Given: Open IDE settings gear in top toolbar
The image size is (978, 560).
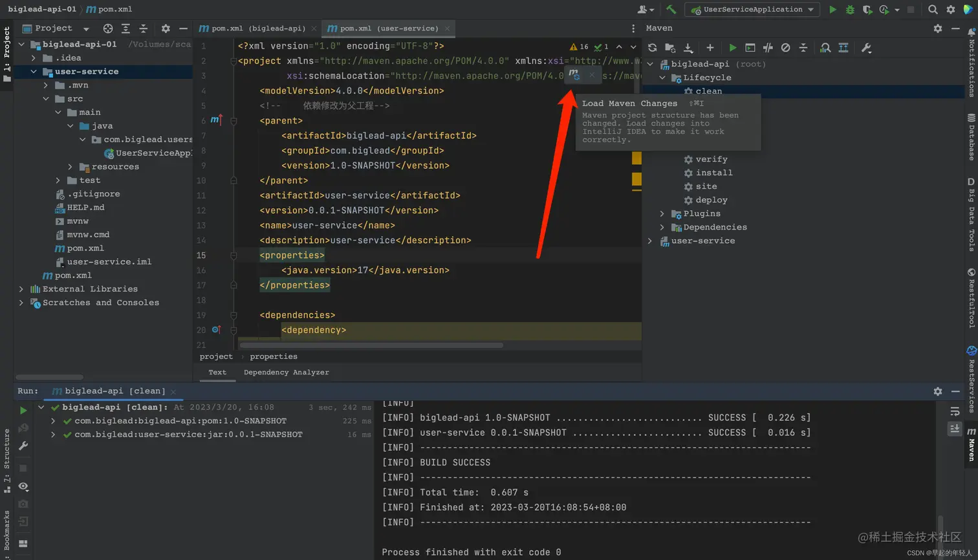Looking at the screenshot, I should 950,10.
